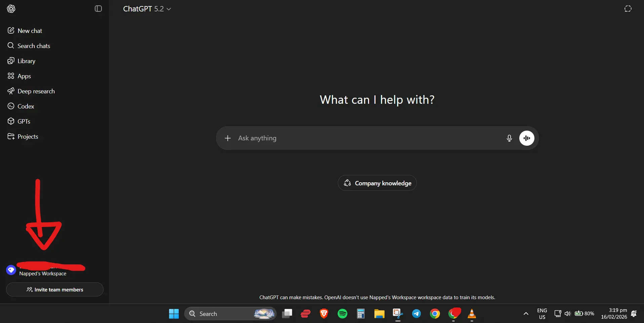Open Task View from the taskbar
Screen dimensions: 644x323
pyautogui.click(x=287, y=314)
